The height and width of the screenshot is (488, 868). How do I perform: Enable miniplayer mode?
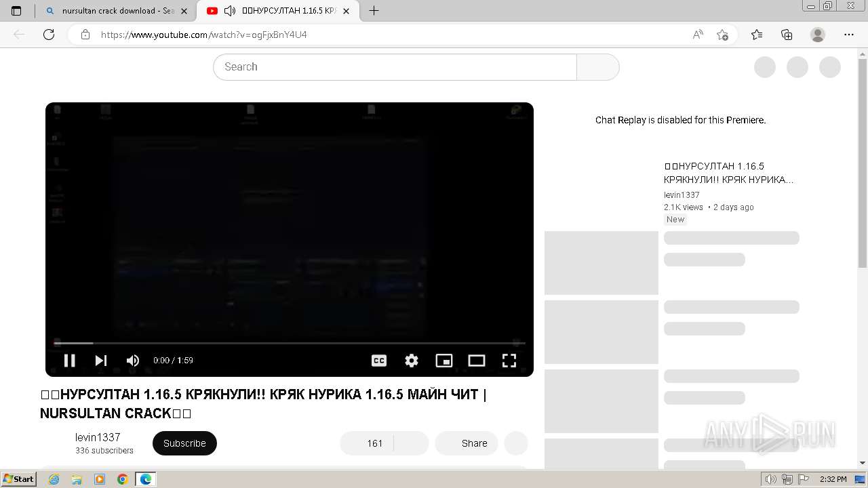(444, 361)
